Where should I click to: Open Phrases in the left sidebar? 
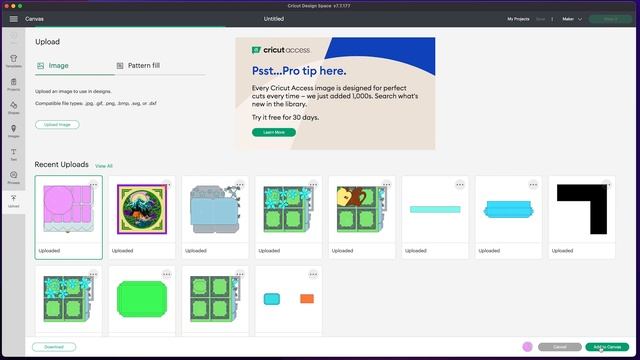coord(13,178)
